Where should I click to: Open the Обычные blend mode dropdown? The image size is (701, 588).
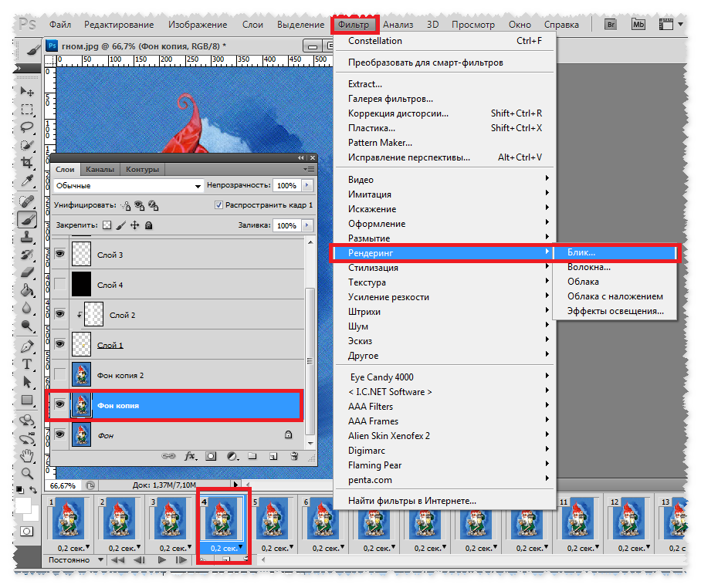coord(128,185)
